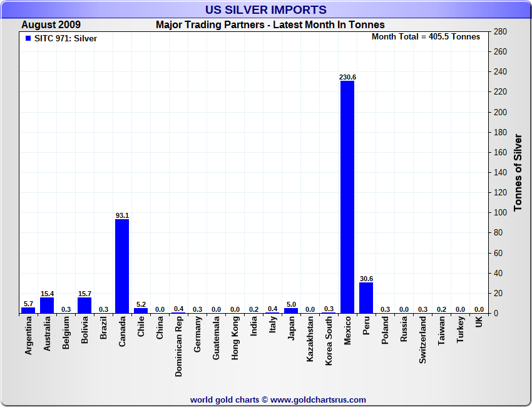
Task: Click the Chile bar labeled 5.2
Action: click(x=141, y=310)
